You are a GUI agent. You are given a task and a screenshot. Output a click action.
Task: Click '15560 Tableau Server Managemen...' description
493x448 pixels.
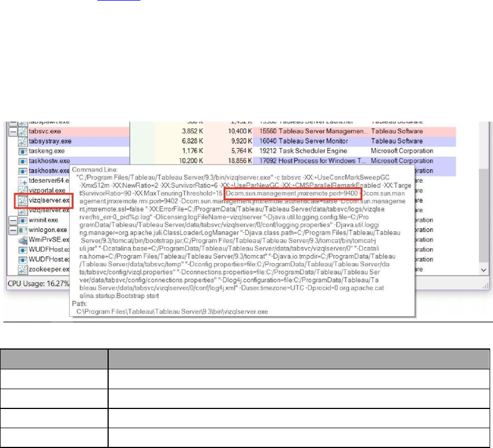(313, 131)
